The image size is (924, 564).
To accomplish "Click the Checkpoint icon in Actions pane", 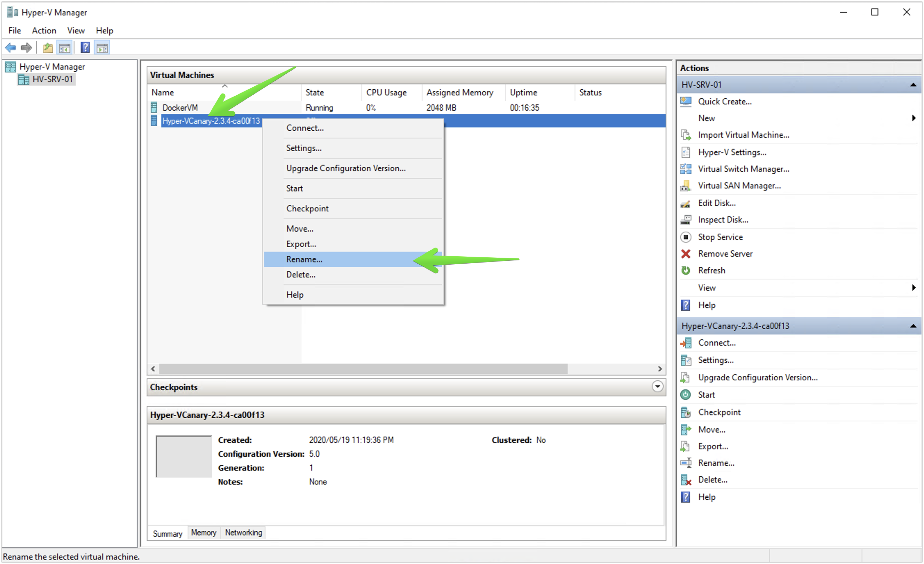I will pyautogui.click(x=686, y=412).
